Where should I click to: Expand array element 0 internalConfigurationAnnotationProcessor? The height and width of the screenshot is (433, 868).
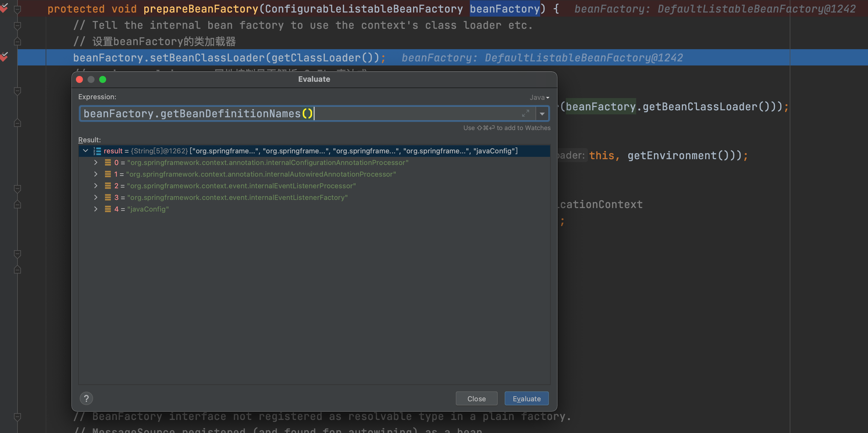(96, 162)
